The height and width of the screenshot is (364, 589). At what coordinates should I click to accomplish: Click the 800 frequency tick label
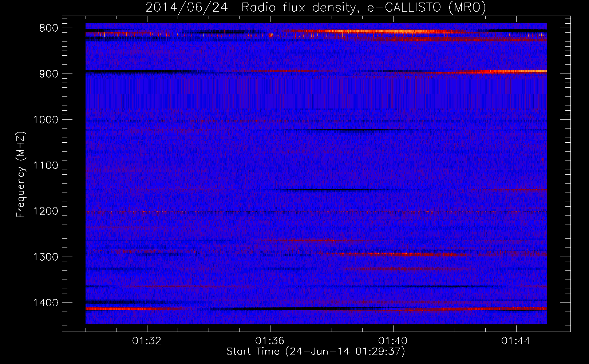[x=48, y=28]
